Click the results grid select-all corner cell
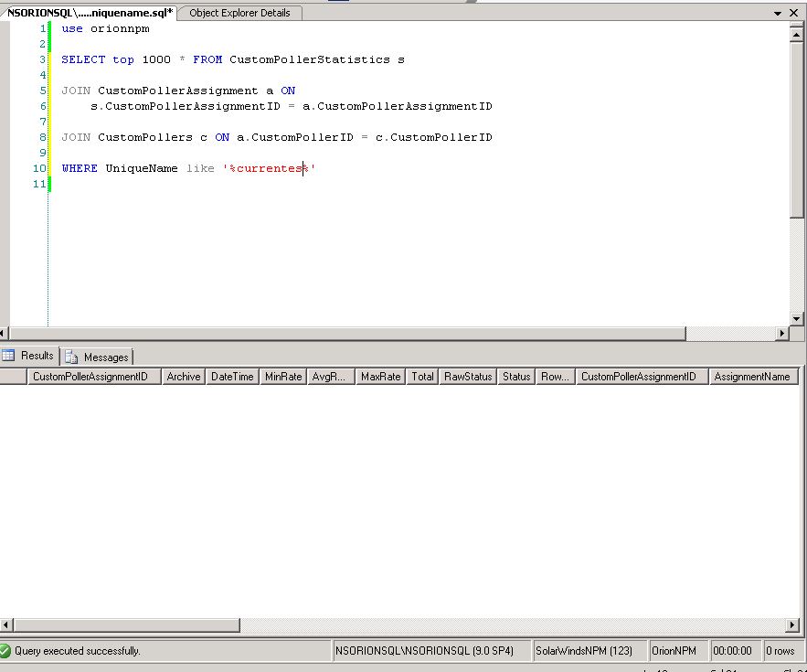The image size is (807, 672). (13, 377)
